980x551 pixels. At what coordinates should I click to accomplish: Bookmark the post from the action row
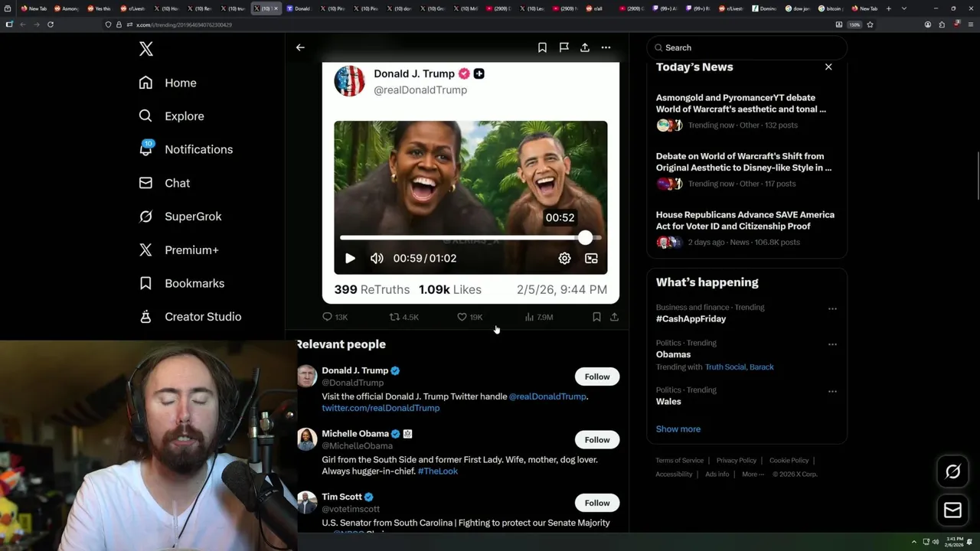click(x=596, y=317)
